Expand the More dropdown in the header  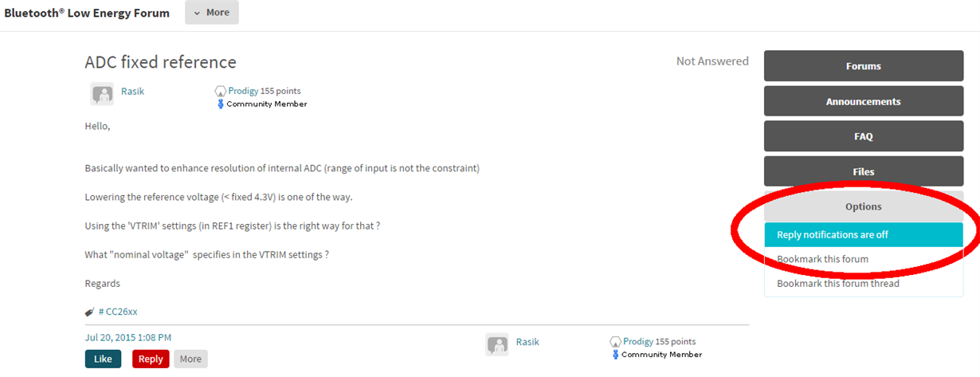tap(211, 13)
